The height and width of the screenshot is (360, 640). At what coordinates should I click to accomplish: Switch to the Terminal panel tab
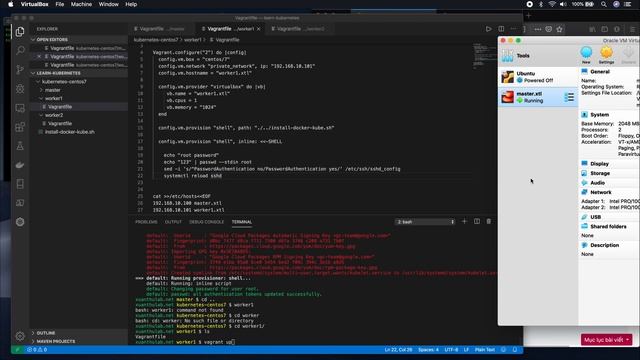click(x=242, y=222)
